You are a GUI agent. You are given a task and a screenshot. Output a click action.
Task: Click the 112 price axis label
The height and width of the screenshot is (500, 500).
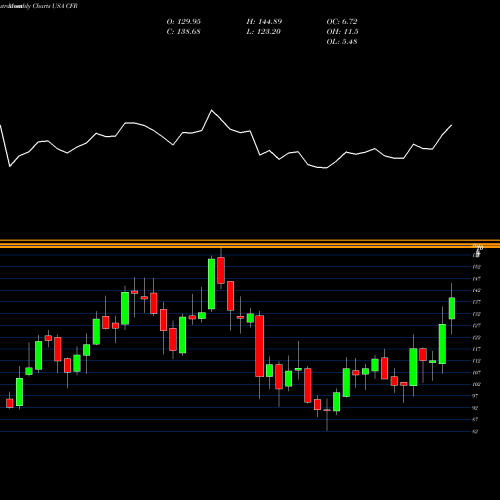476,361
